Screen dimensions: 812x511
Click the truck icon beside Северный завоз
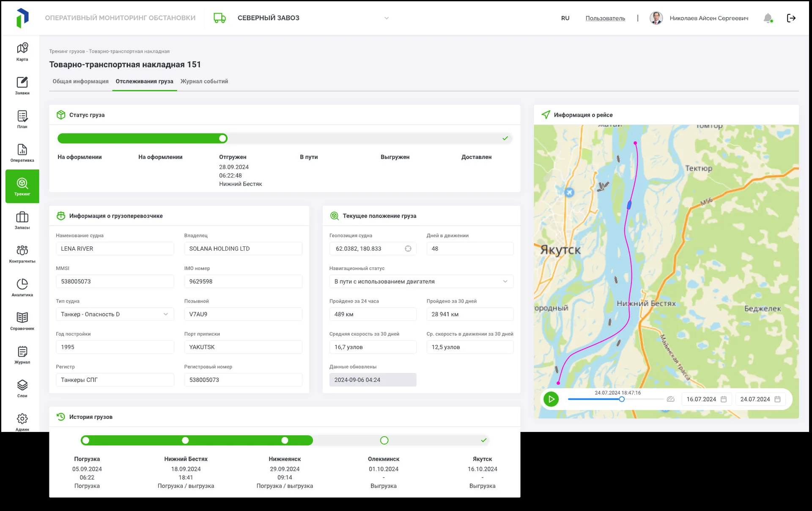pos(219,18)
